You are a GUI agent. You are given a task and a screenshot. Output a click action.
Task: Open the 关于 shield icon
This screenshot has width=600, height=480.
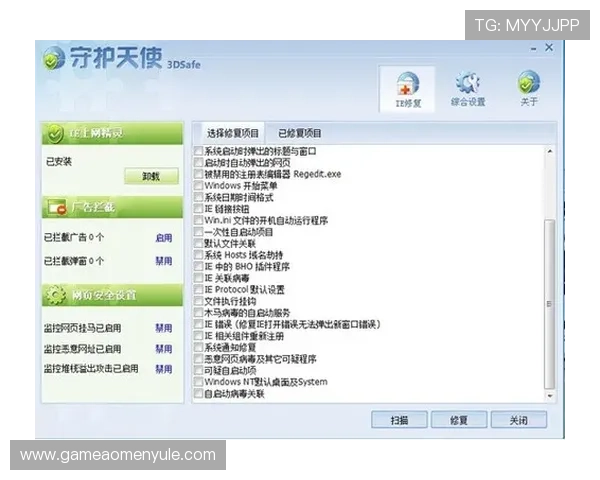click(529, 88)
